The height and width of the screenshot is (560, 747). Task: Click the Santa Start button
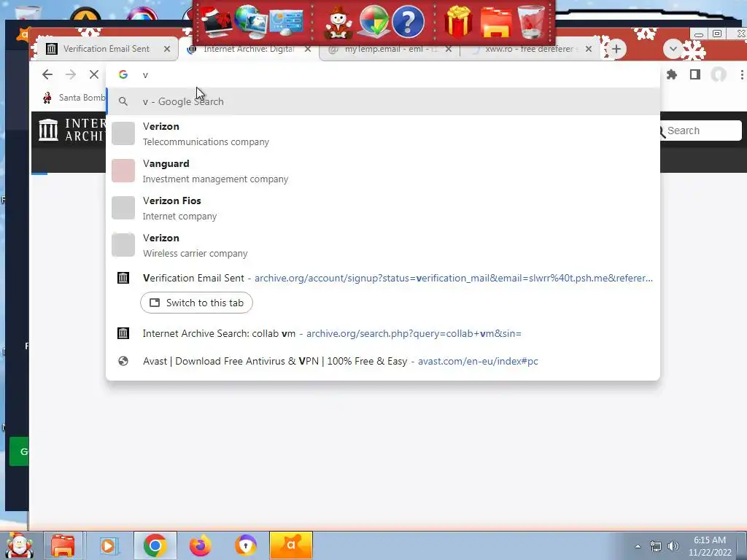(x=19, y=545)
